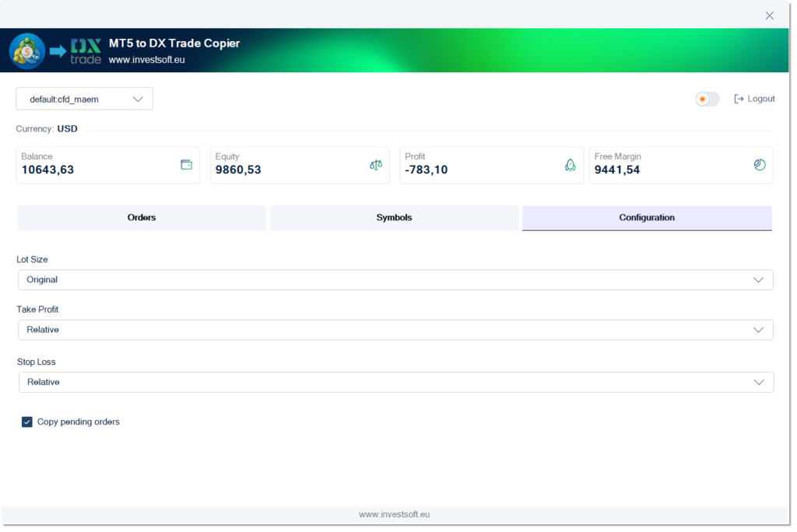
Task: Click the wallet icon in Balance card
Action: 186,165
